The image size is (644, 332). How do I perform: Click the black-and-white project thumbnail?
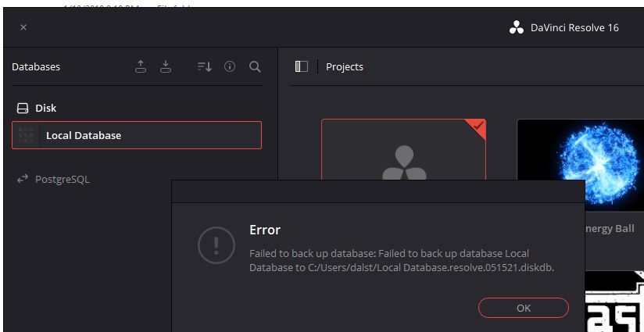click(x=614, y=302)
